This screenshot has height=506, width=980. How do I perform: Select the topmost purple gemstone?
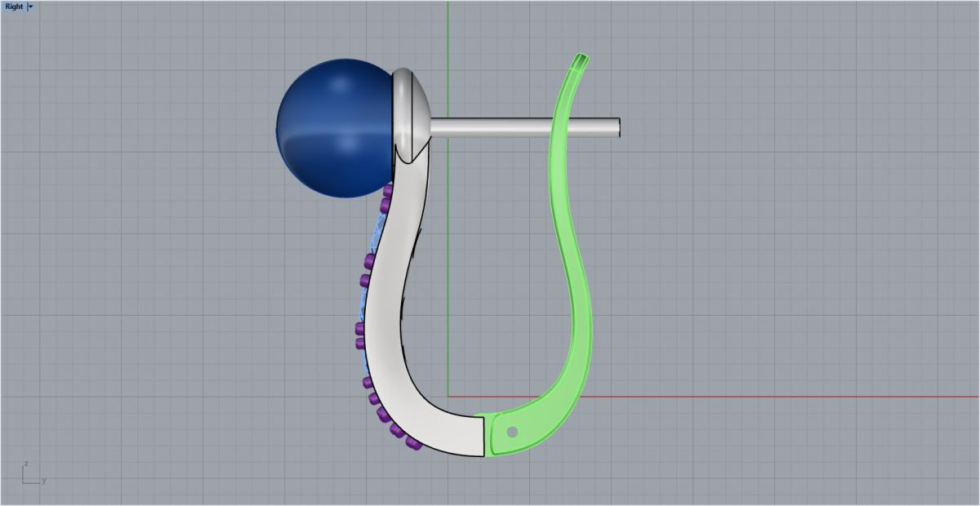388,191
